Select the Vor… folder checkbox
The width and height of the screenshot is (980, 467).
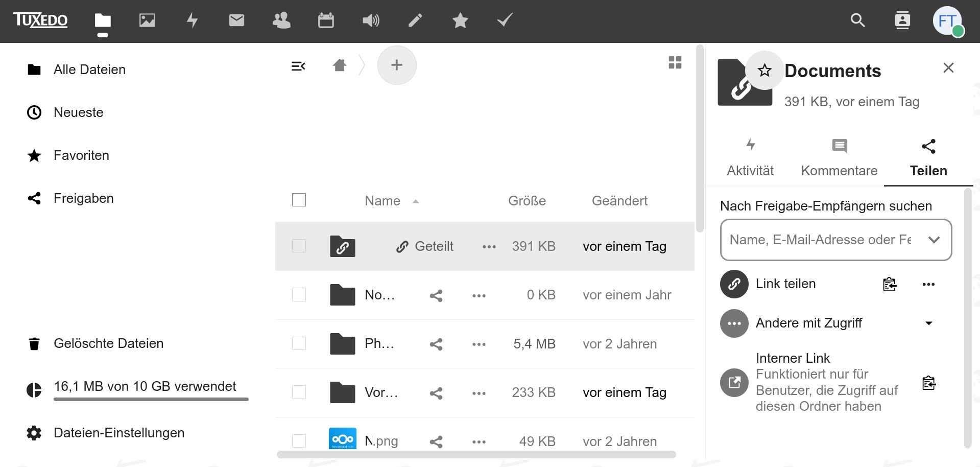pyautogui.click(x=299, y=392)
